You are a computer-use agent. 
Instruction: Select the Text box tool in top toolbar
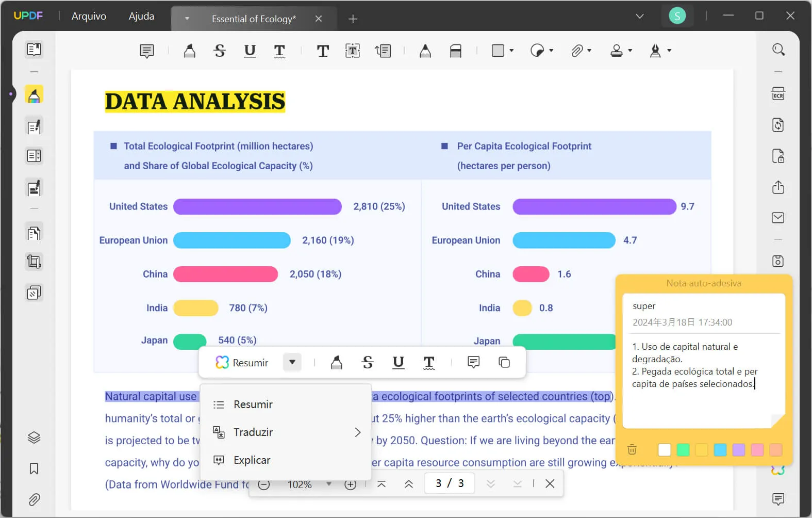353,51
